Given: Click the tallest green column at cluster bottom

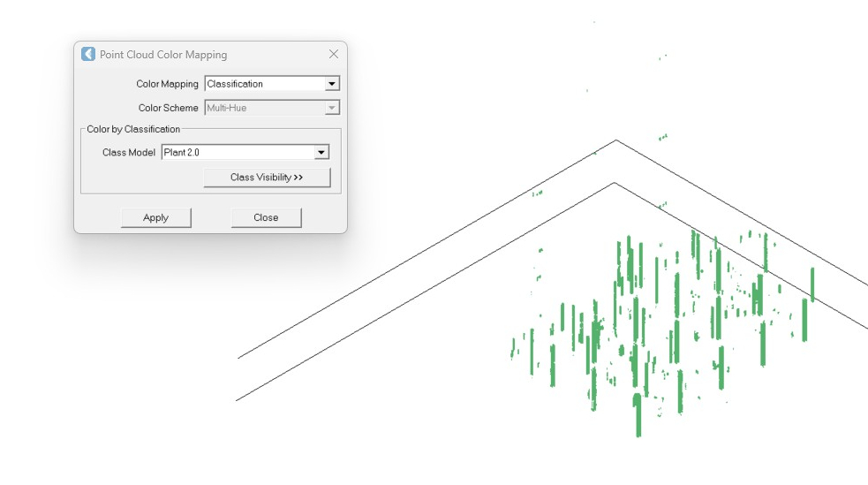Looking at the screenshot, I should (637, 414).
